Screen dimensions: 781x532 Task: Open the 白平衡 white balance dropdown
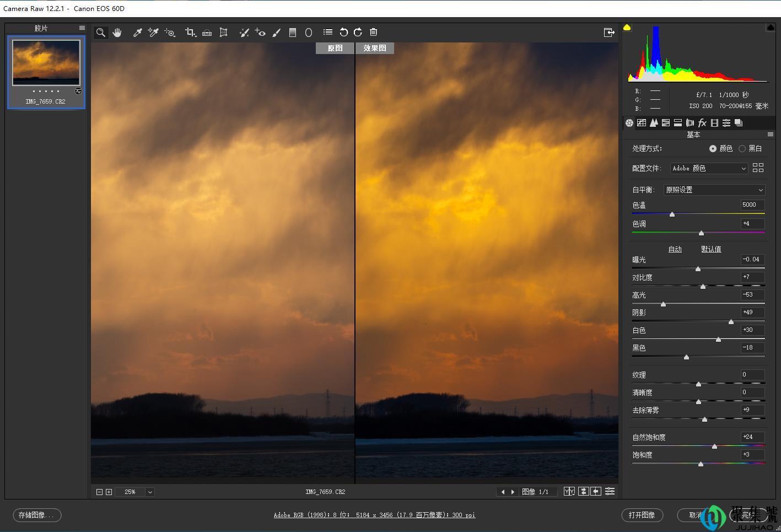click(714, 190)
